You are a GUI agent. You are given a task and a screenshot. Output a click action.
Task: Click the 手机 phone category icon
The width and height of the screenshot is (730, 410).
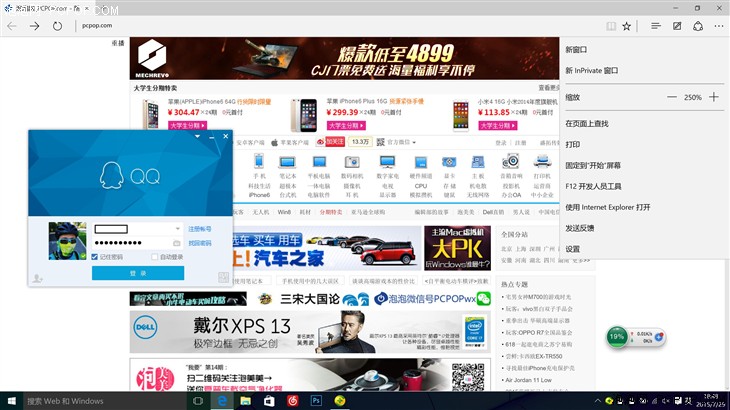tap(259, 161)
